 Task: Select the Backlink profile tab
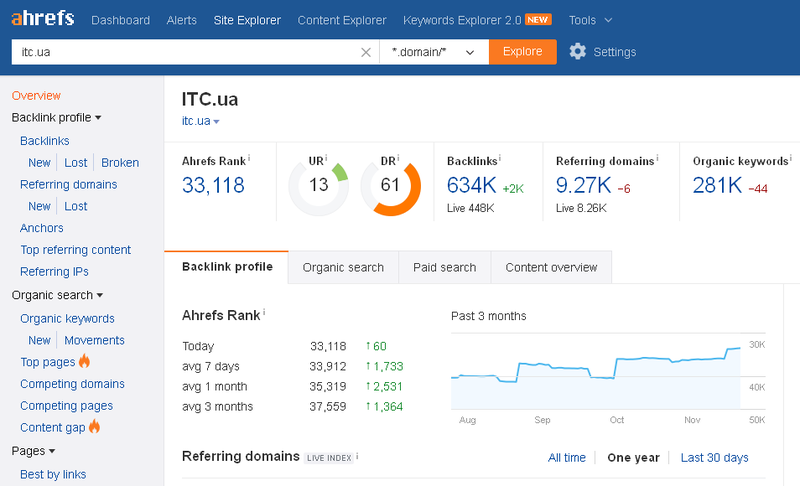point(227,267)
